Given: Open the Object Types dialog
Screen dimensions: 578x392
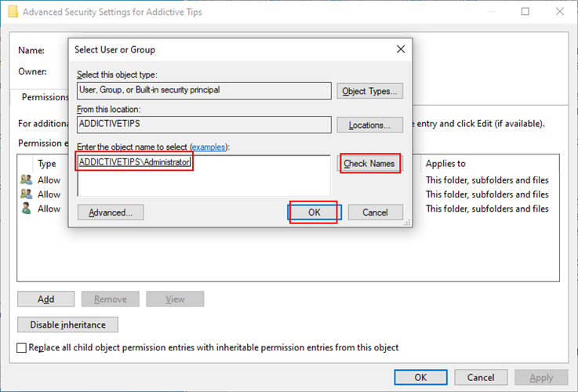Looking at the screenshot, I should point(369,91).
